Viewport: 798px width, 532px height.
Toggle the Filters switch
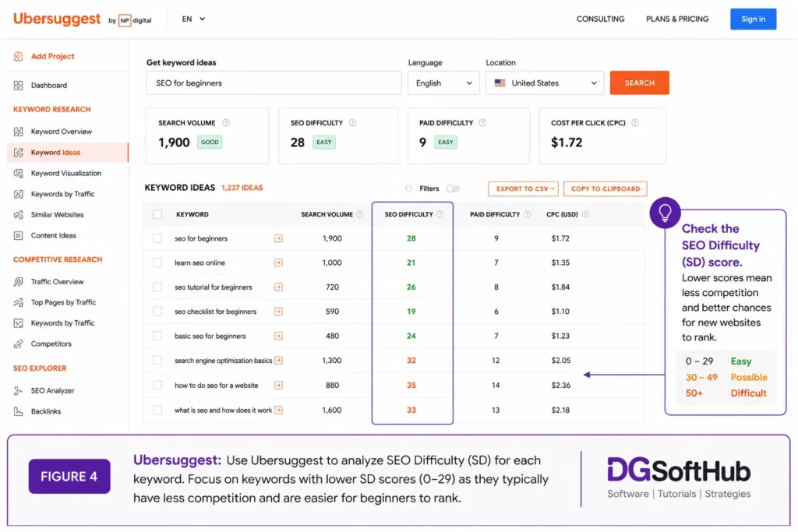click(453, 188)
